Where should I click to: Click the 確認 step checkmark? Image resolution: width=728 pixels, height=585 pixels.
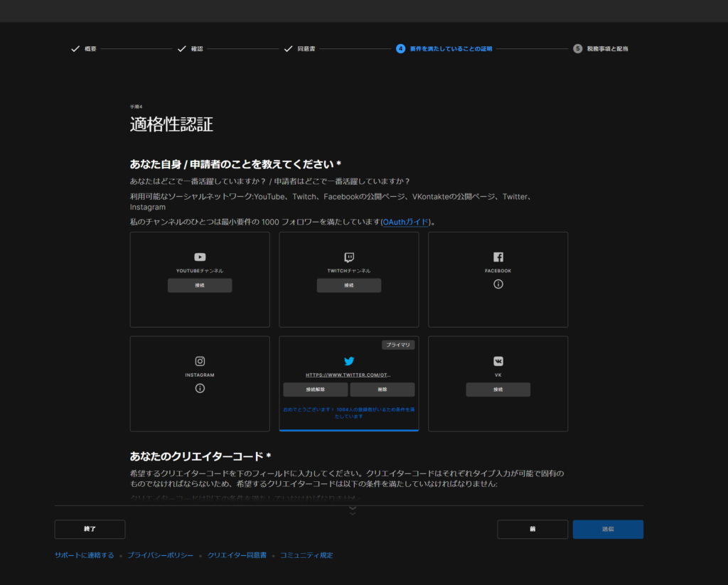click(x=181, y=49)
